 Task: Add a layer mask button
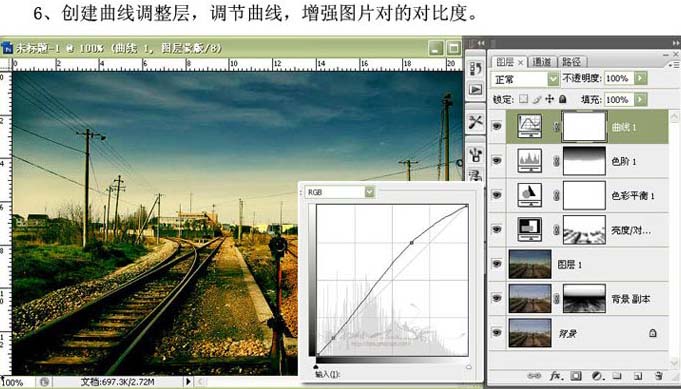pos(576,376)
